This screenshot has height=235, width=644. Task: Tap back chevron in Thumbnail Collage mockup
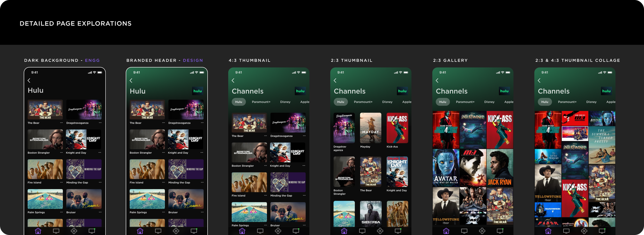539,81
